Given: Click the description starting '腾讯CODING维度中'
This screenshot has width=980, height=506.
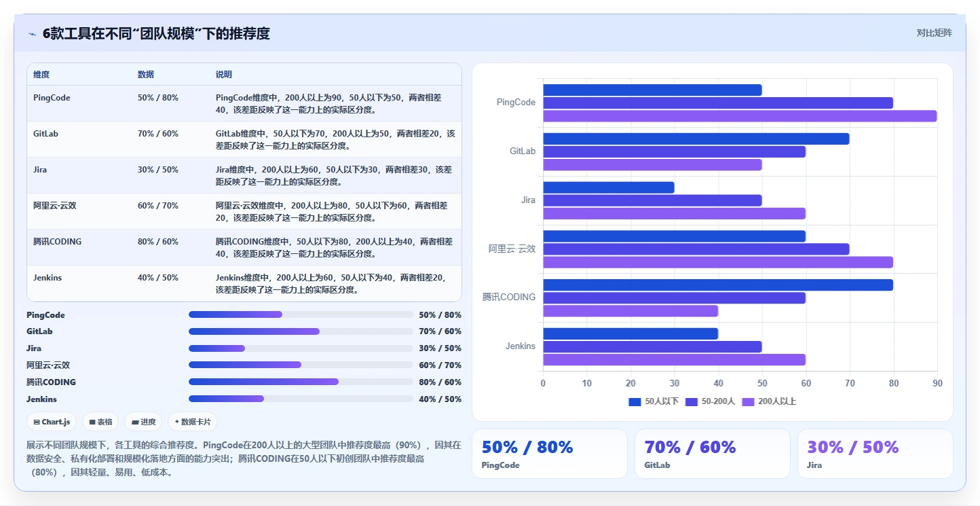Looking at the screenshot, I should coord(334,248).
